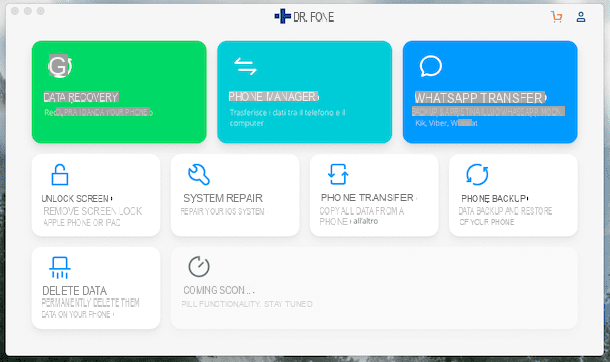Click the 'OF YOUR PHONE' backup text line
610x362 pixels.
487,222
